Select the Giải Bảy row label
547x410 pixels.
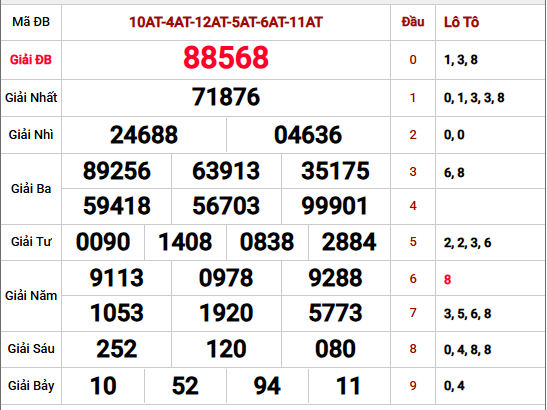click(x=31, y=386)
